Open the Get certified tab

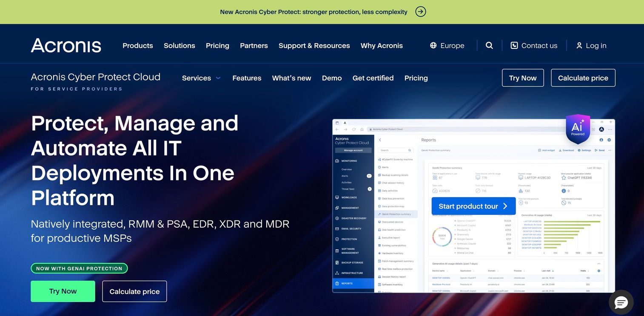[x=373, y=78]
